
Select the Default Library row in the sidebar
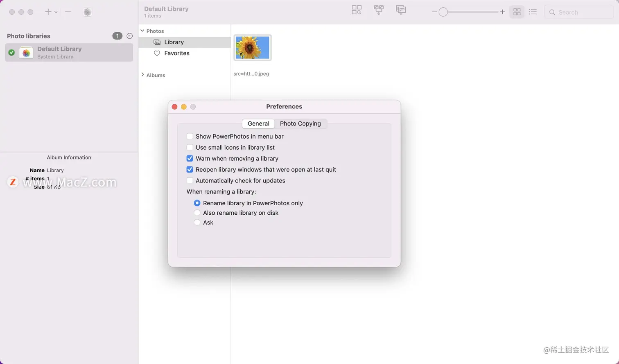tap(69, 52)
